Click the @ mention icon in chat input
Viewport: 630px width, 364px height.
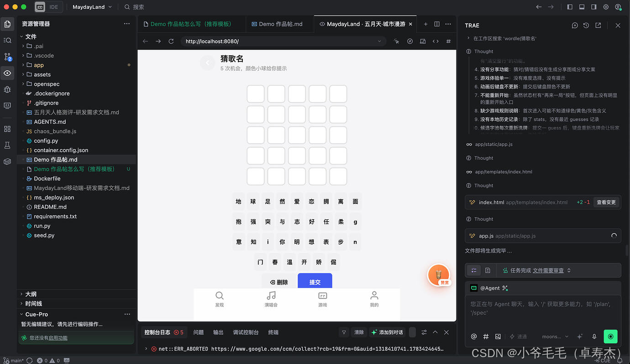pyautogui.click(x=474, y=337)
